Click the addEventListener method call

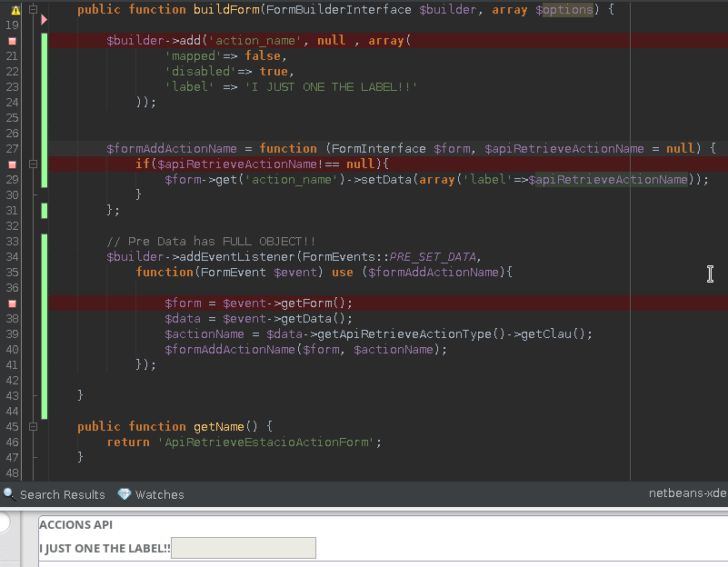(237, 257)
